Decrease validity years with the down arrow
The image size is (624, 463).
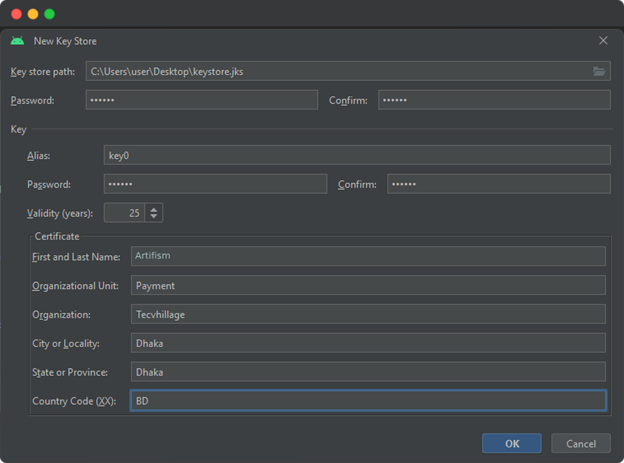click(153, 217)
